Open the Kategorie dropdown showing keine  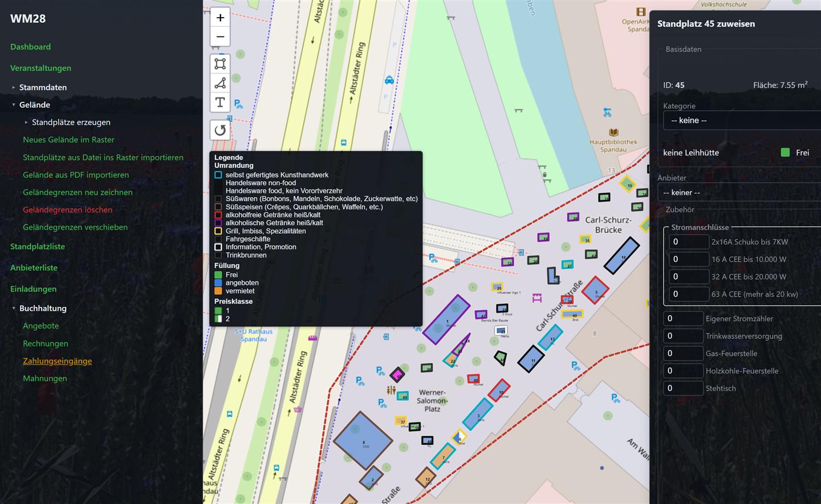[x=742, y=120]
